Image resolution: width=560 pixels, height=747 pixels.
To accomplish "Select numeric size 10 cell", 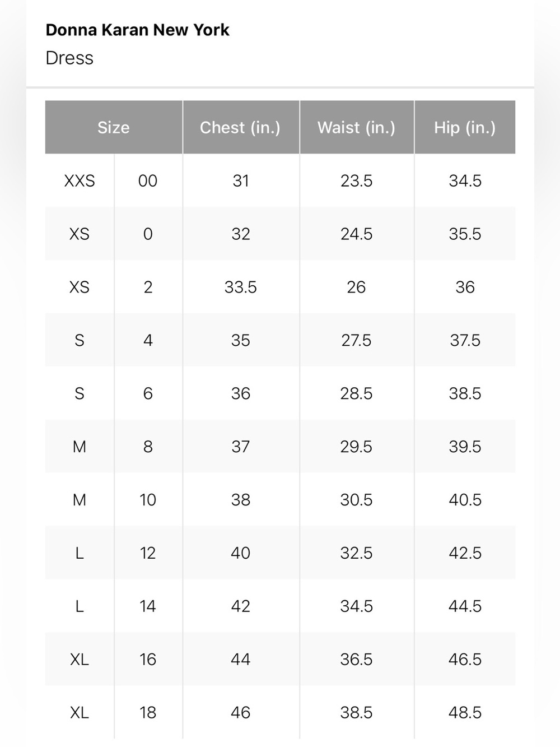I will [x=148, y=500].
